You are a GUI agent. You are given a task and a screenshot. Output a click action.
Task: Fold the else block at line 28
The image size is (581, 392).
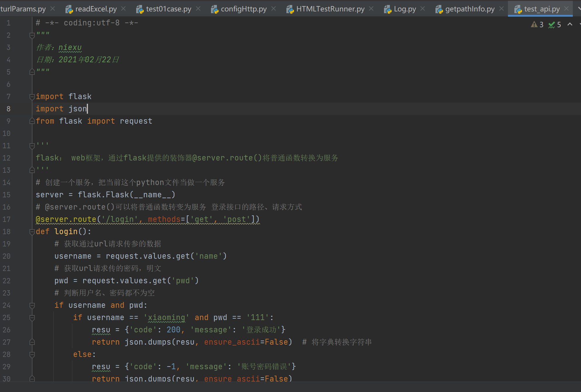(x=32, y=355)
